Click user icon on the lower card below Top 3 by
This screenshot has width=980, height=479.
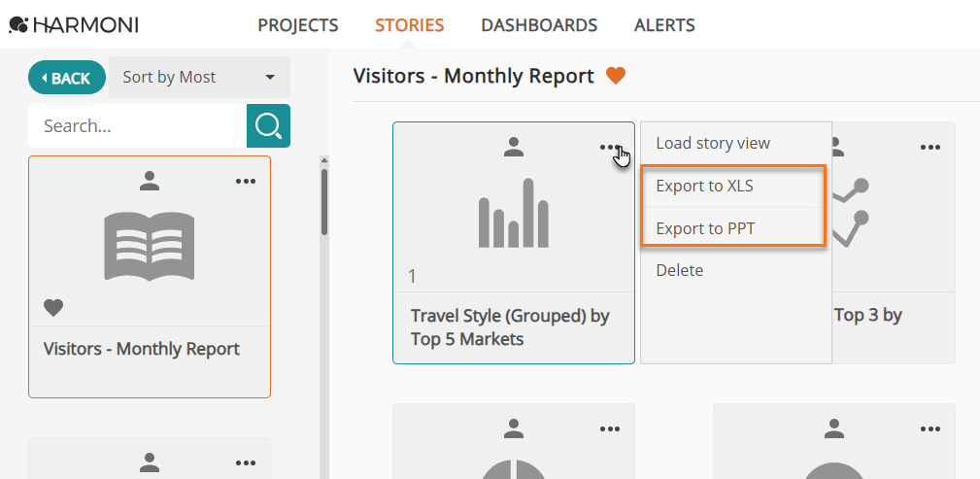pos(834,428)
